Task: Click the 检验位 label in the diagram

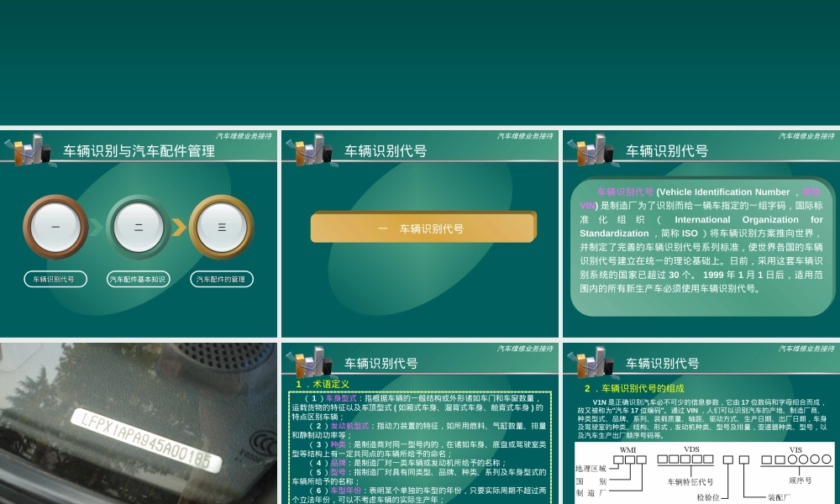Action: click(x=707, y=497)
